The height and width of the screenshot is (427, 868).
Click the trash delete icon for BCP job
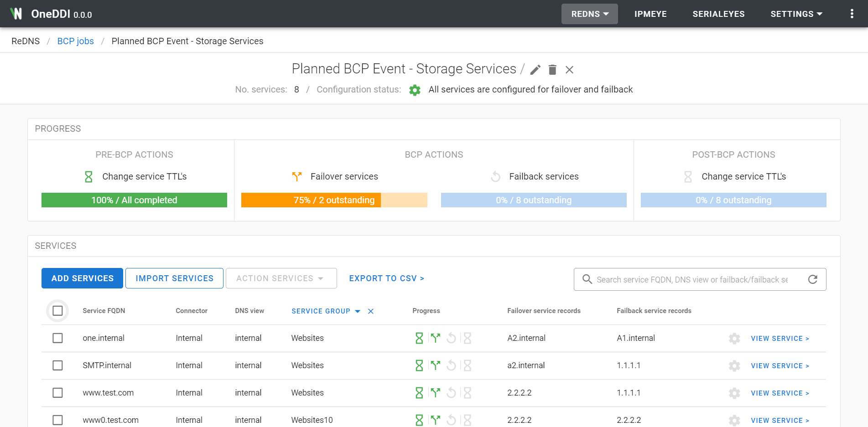coord(552,70)
